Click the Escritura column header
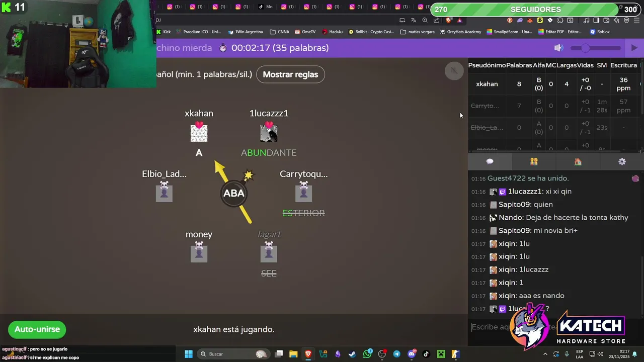This screenshot has height=362, width=644. coord(623,65)
